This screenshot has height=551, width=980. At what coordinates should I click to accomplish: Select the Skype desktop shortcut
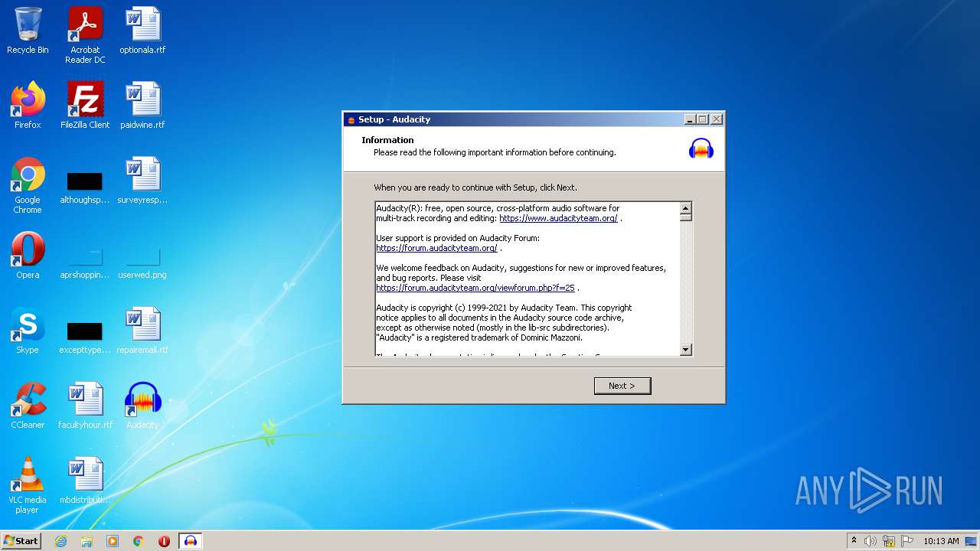tap(28, 331)
